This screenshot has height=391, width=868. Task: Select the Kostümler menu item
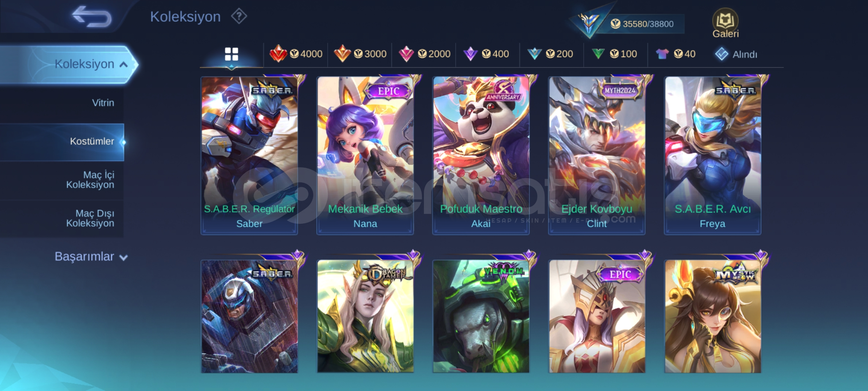[62, 142]
